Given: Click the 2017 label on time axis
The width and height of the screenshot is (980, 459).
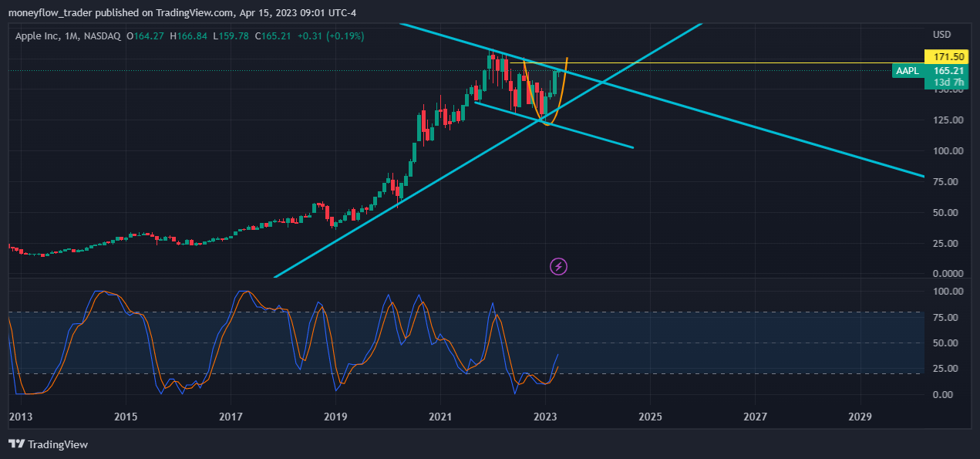Looking at the screenshot, I should (x=231, y=417).
